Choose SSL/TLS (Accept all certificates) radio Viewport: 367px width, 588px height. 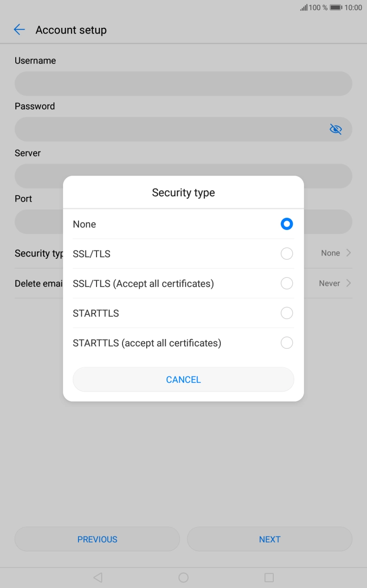point(287,283)
